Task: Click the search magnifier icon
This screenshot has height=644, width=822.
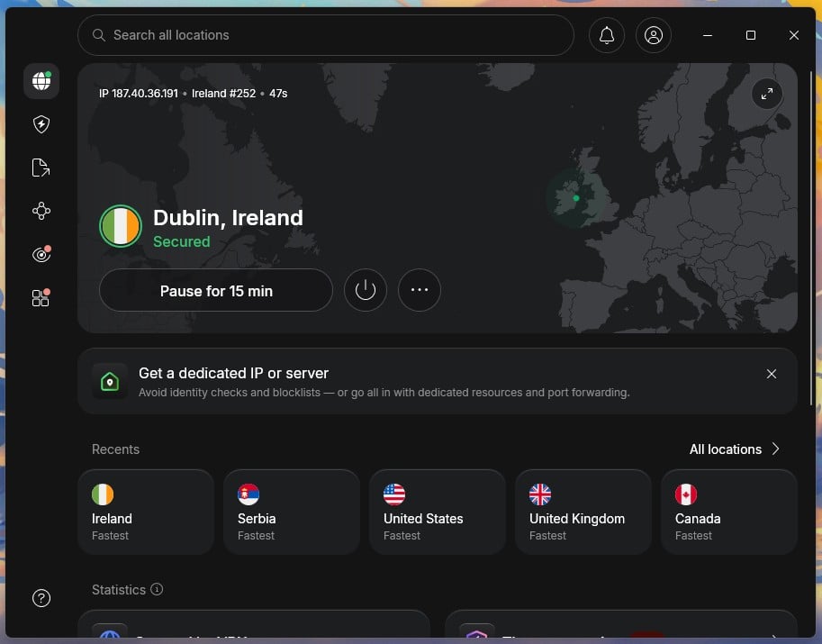Action: point(98,35)
